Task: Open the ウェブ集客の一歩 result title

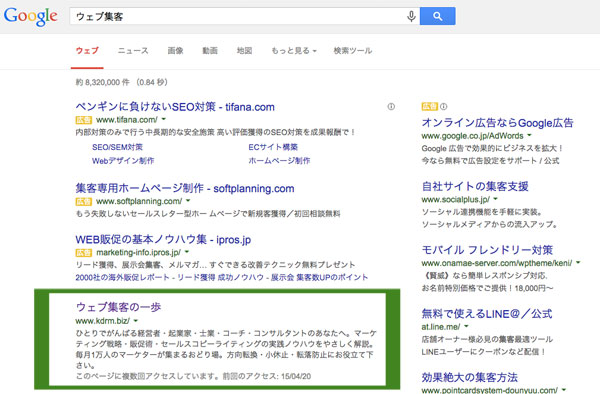Action: pos(118,307)
